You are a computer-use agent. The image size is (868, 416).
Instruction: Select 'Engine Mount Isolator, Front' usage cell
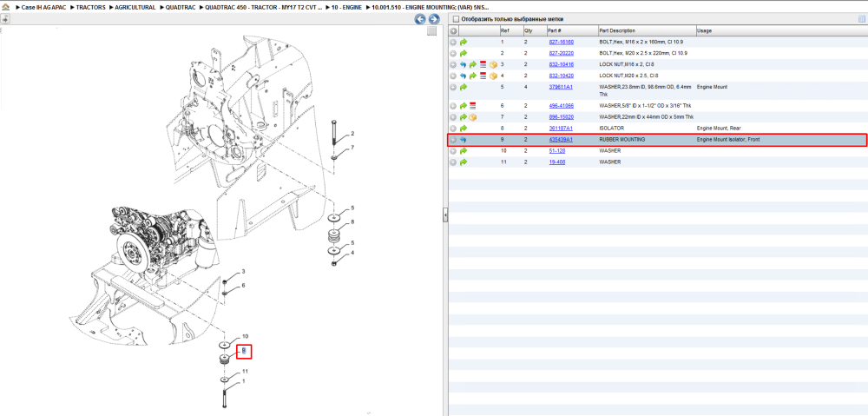pos(728,140)
